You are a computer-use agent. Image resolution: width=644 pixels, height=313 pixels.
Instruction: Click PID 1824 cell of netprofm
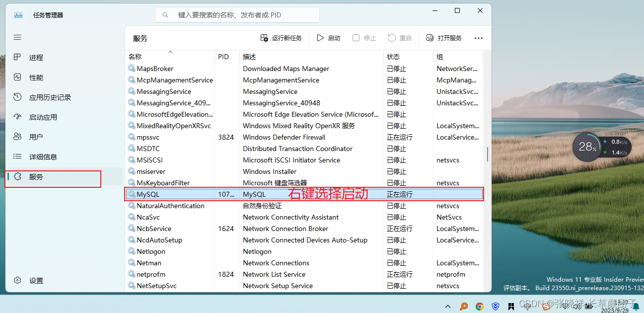click(226, 274)
